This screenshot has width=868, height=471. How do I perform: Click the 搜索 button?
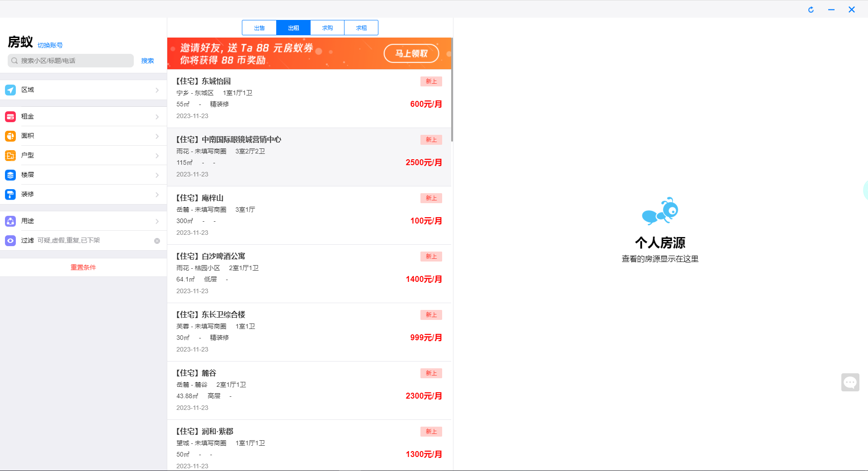(147, 61)
